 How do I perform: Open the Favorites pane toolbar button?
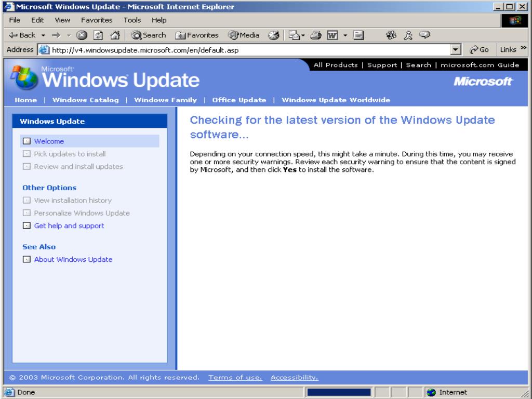[x=197, y=35]
